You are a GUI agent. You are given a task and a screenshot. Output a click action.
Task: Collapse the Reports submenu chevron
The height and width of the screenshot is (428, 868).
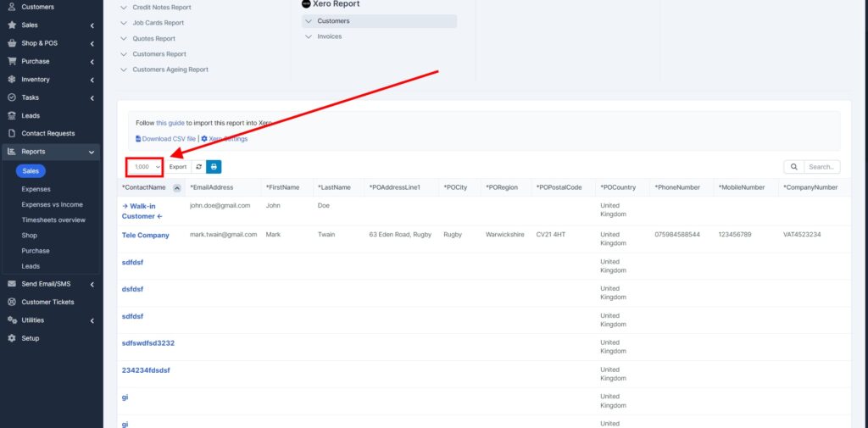[x=92, y=152]
